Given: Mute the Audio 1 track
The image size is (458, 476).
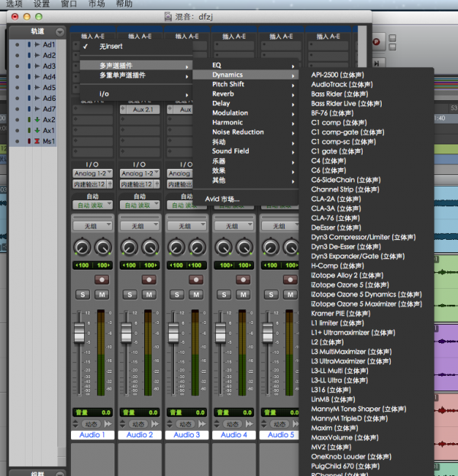Looking at the screenshot, I should coord(102,294).
